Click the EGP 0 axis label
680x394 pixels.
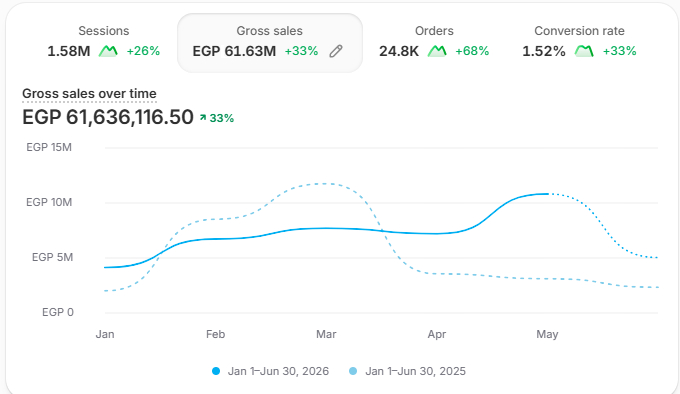[x=58, y=312]
